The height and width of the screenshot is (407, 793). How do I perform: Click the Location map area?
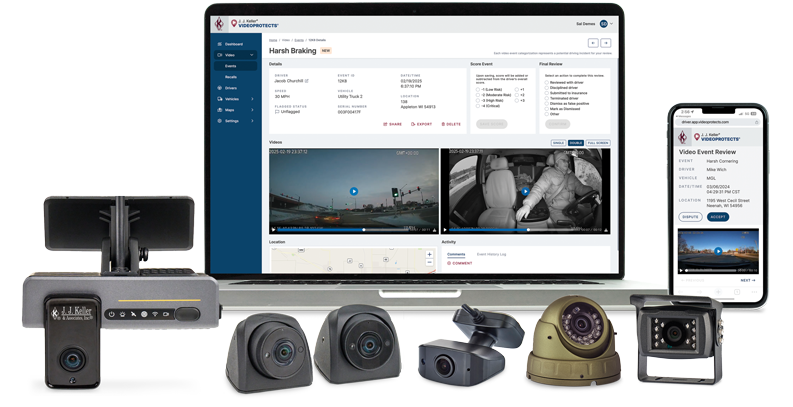coord(352,260)
